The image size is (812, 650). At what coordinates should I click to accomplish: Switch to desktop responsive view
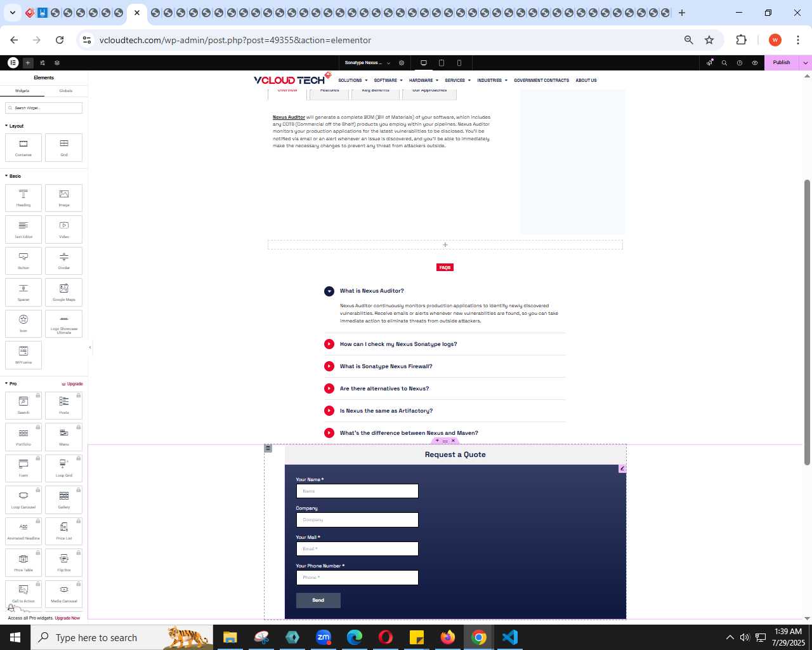424,63
